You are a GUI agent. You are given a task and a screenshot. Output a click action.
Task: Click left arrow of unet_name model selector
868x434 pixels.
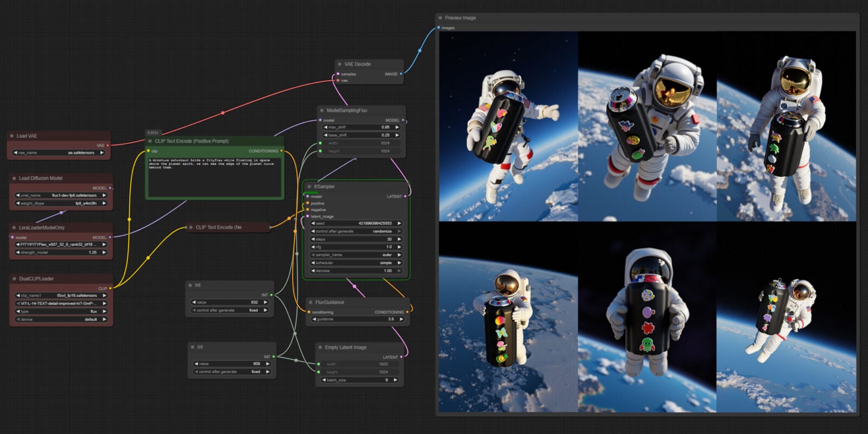17,195
